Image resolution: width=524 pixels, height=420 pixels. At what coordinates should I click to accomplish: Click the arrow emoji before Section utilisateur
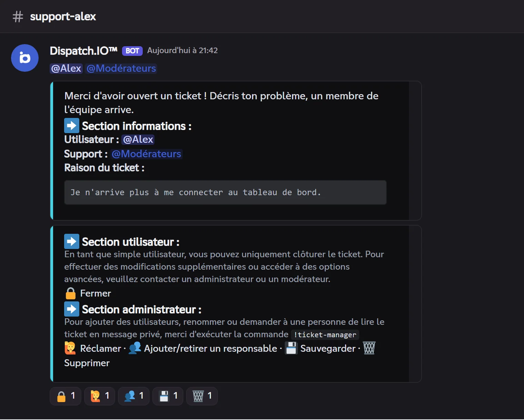(72, 241)
